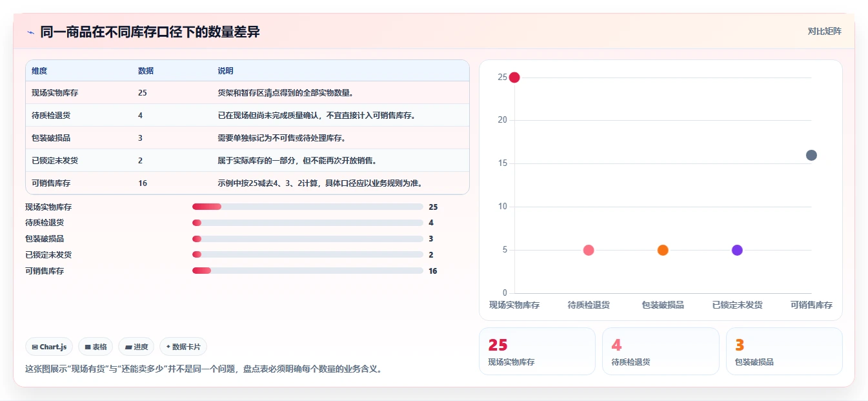Select the 现场实物库存 table row cell
This screenshot has width=868, height=401.
(55, 93)
